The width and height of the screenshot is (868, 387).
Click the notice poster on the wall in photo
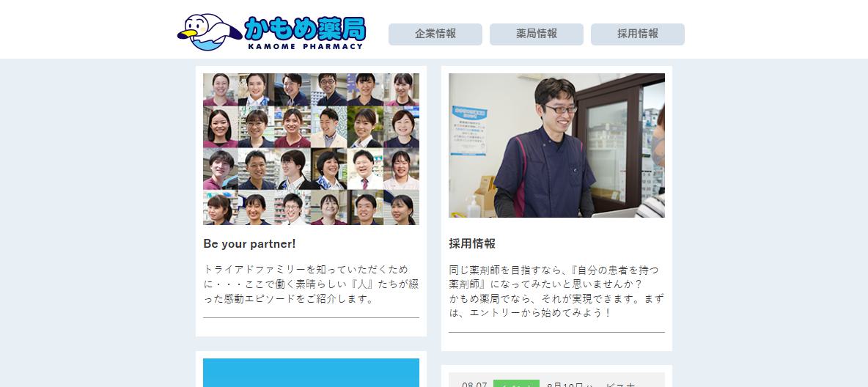[x=469, y=130]
